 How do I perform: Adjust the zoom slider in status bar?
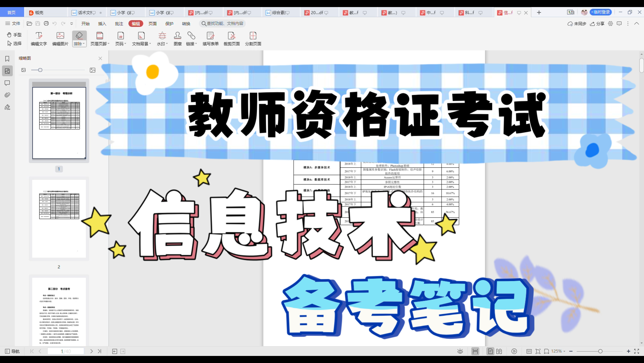coord(600,351)
